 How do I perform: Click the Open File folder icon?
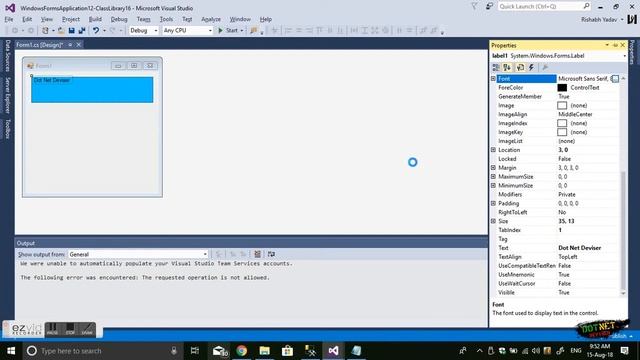[x=61, y=30]
